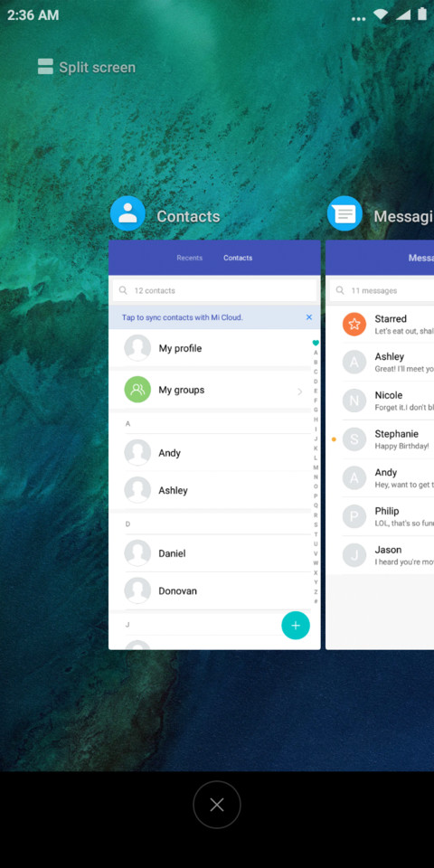
Task: Tap the Starred messages star icon
Action: (354, 324)
